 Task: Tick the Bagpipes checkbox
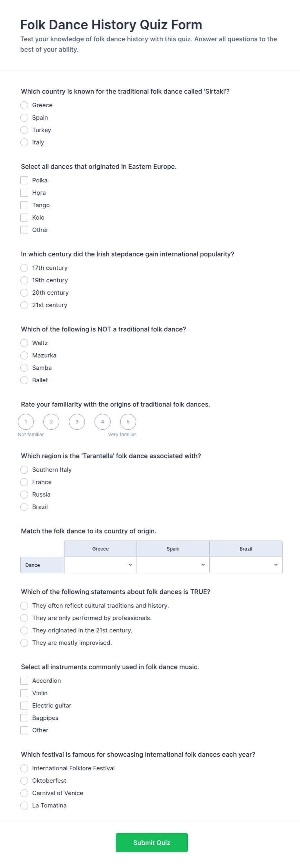point(24,718)
